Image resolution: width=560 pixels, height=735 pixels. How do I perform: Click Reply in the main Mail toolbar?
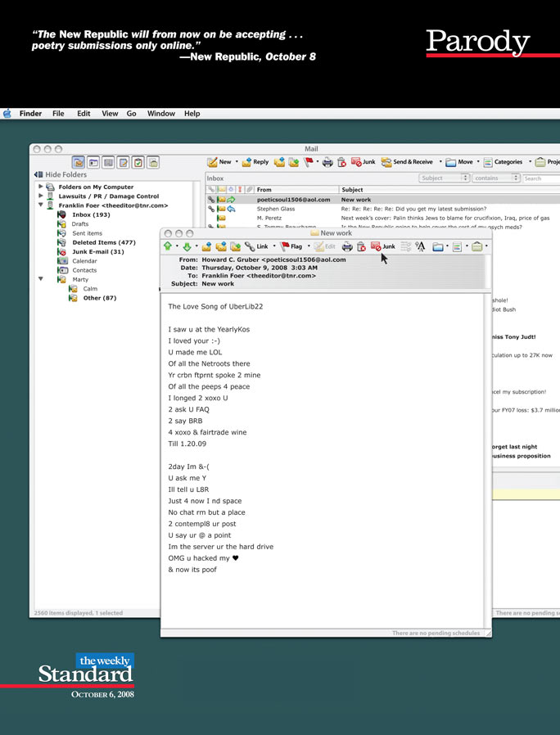coord(255,162)
